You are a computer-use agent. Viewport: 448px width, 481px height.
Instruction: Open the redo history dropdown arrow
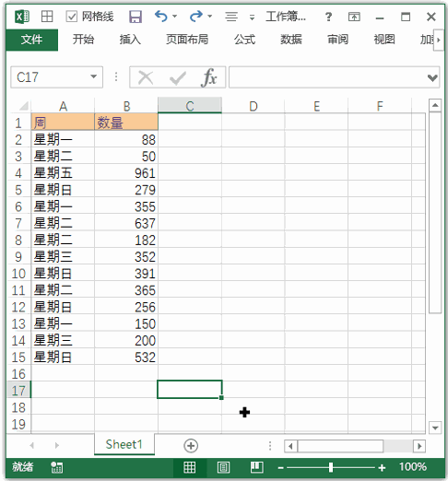[210, 16]
